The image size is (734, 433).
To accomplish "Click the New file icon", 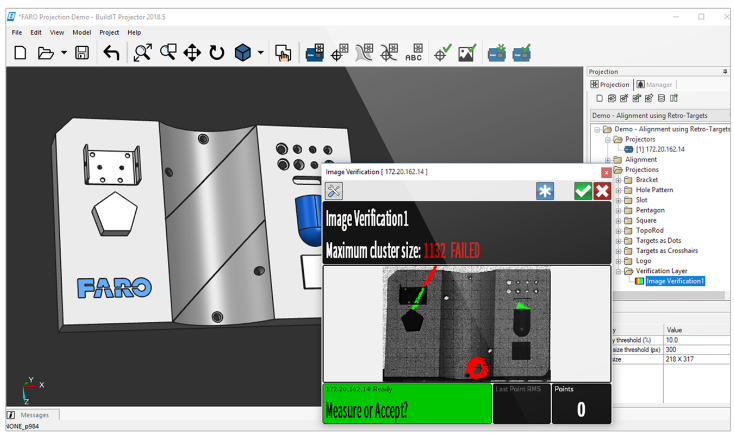I will pos(20,53).
